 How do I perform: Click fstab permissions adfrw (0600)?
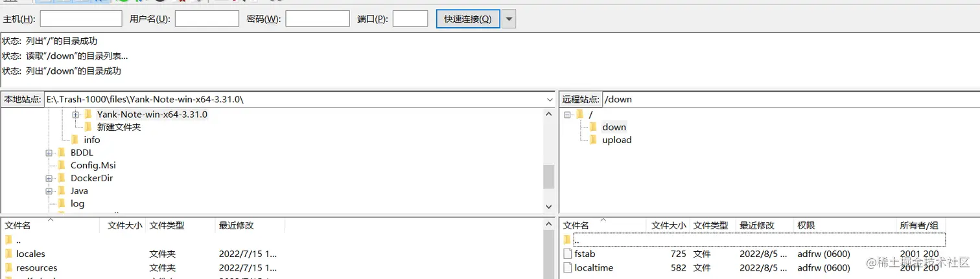(824, 254)
